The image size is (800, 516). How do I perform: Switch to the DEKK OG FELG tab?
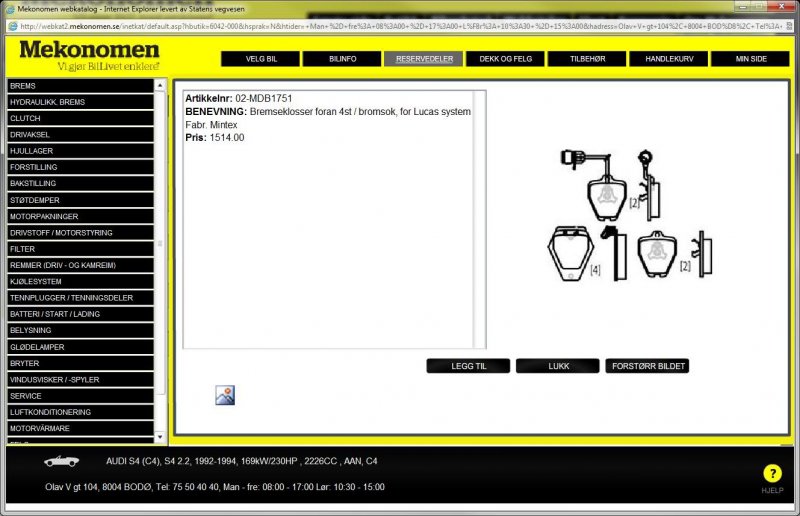505,59
